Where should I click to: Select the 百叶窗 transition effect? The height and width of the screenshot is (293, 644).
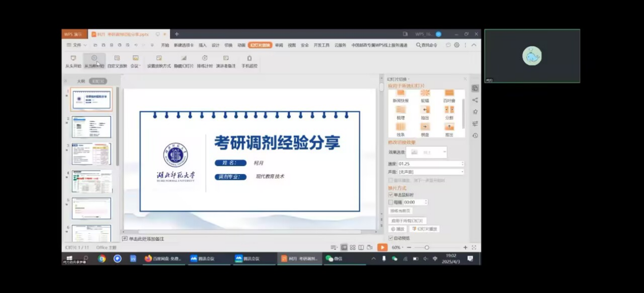click(x=449, y=95)
